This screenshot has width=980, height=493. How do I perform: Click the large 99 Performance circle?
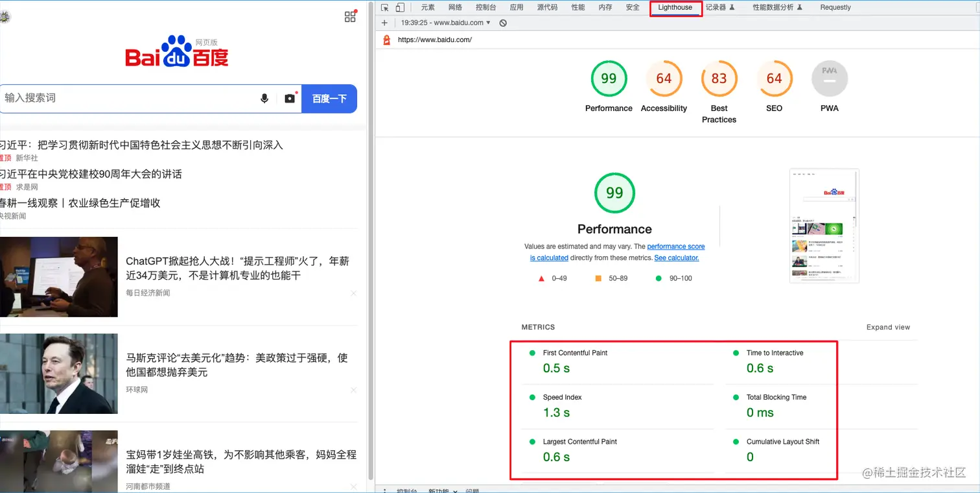[614, 193]
